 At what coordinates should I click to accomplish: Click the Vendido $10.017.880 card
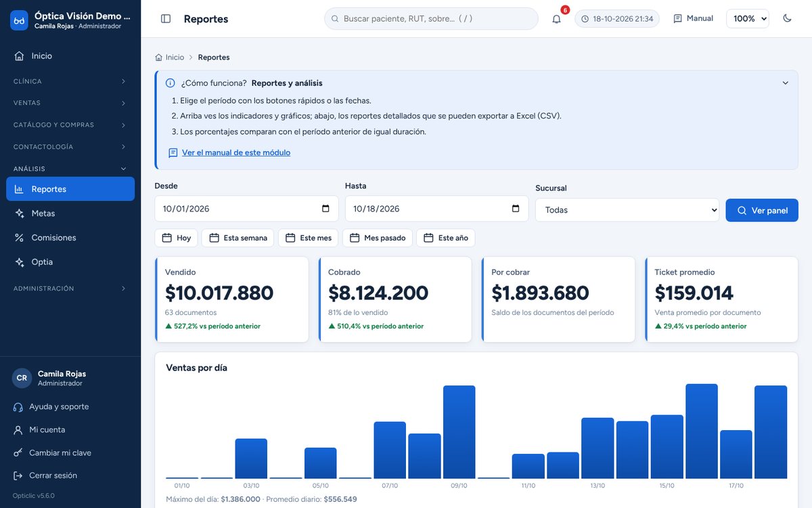coord(232,299)
